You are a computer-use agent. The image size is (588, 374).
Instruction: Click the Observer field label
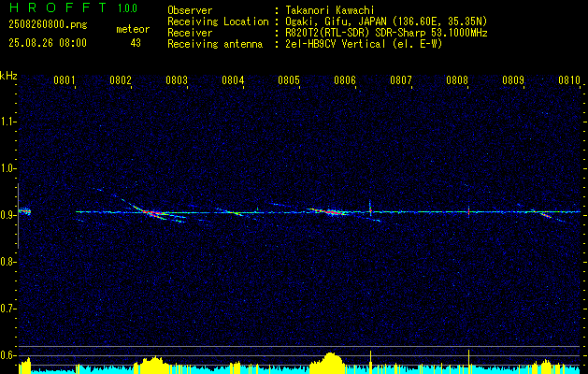190,10
